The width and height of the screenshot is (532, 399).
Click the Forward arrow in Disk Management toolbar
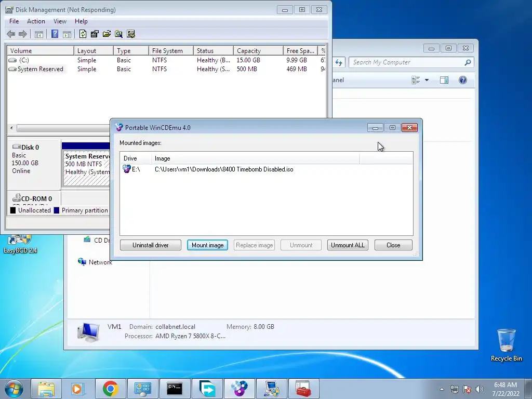tap(23, 34)
